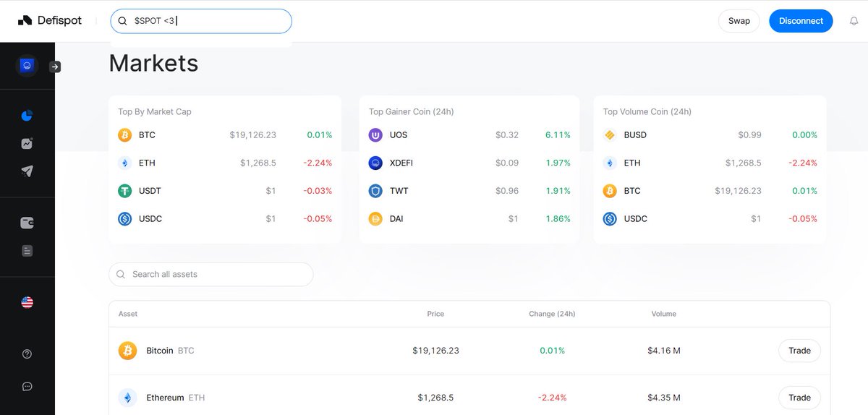Click the USDT coin icon
Image resolution: width=868 pixels, height=415 pixels.
pos(124,191)
